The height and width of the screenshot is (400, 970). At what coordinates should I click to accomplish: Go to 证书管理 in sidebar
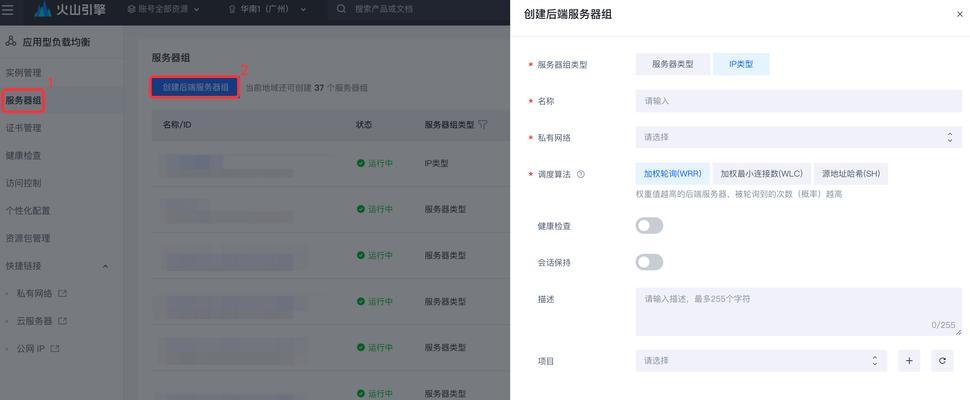pos(24,128)
